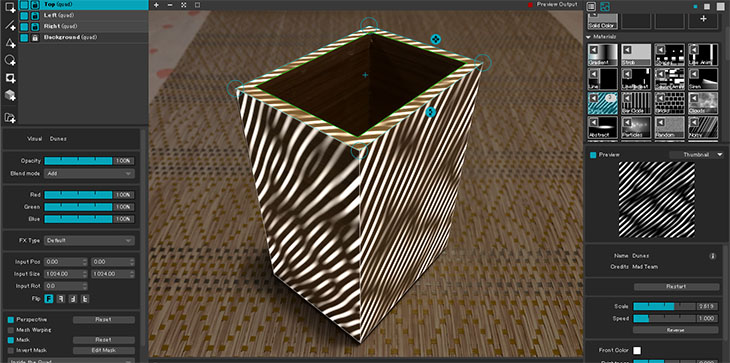Viewport: 730px width, 363px height.
Task: Select the add line tool
Action: tap(10, 25)
